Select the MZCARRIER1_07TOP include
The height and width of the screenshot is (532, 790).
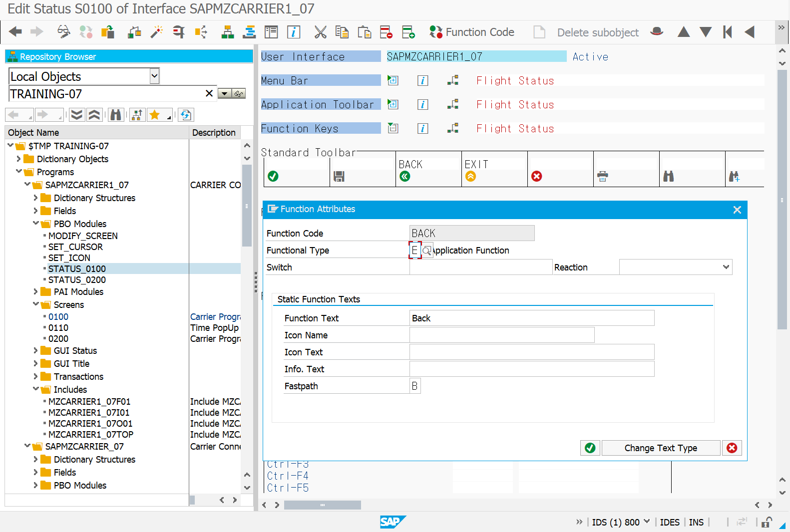tap(91, 434)
